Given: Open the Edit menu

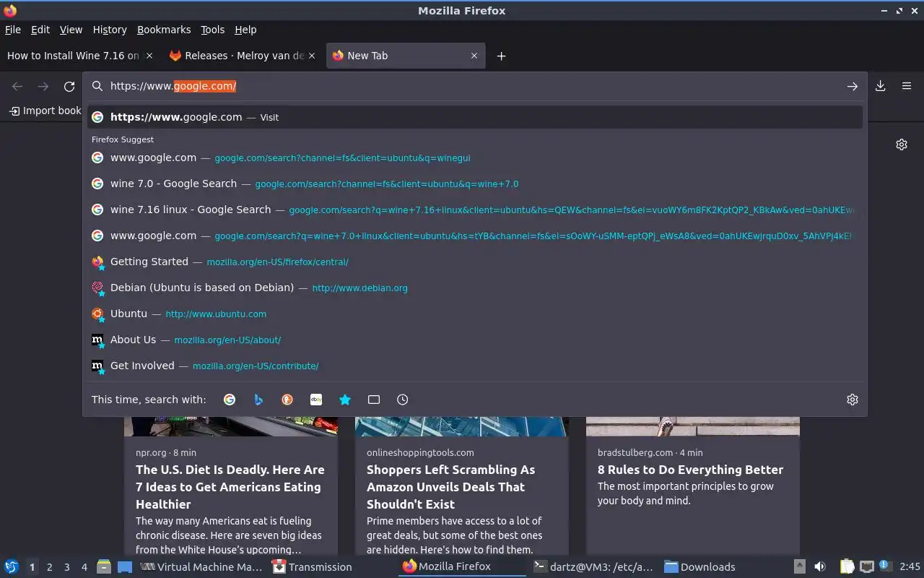Looking at the screenshot, I should pyautogui.click(x=40, y=30).
